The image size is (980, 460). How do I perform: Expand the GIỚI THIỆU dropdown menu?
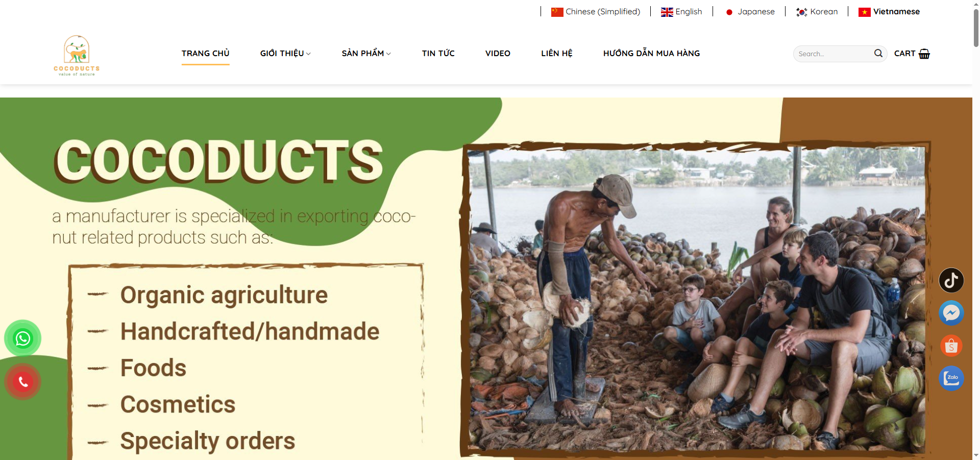coord(285,53)
